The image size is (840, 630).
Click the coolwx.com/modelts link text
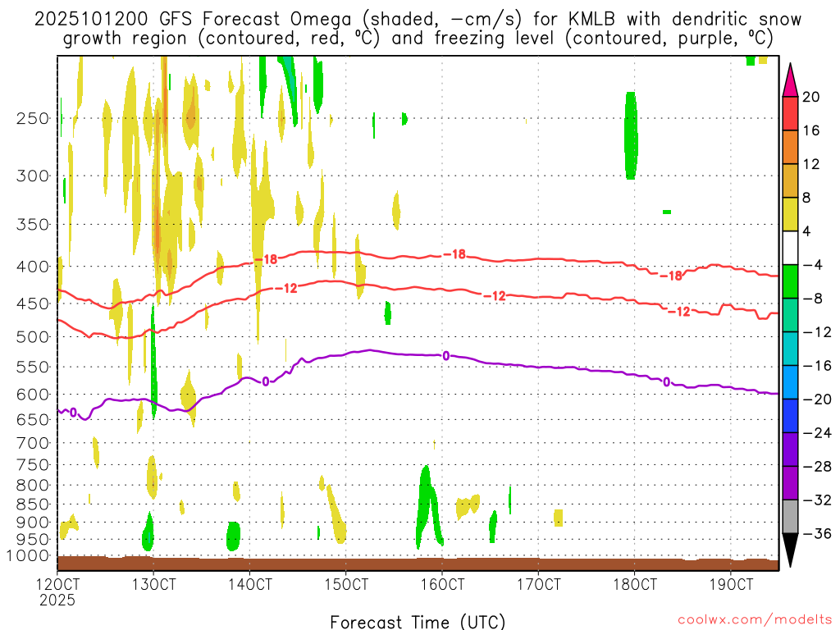click(x=755, y=620)
